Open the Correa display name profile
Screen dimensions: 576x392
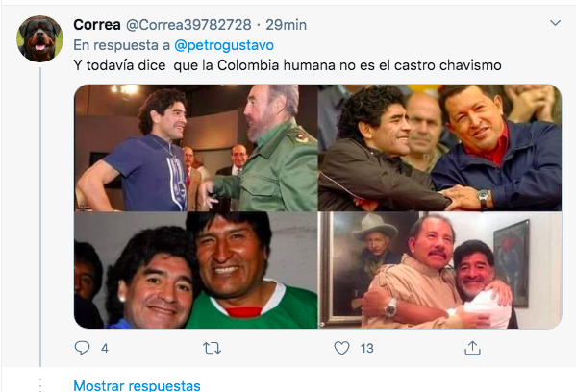point(97,25)
